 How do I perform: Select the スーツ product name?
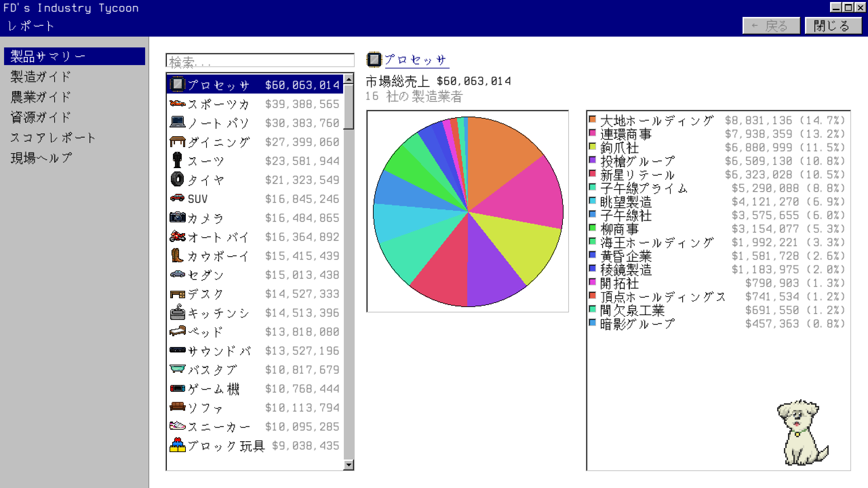point(205,161)
